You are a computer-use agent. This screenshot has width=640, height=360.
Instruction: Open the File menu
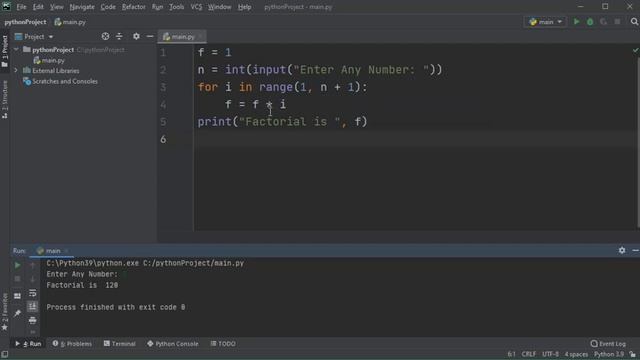(21, 7)
